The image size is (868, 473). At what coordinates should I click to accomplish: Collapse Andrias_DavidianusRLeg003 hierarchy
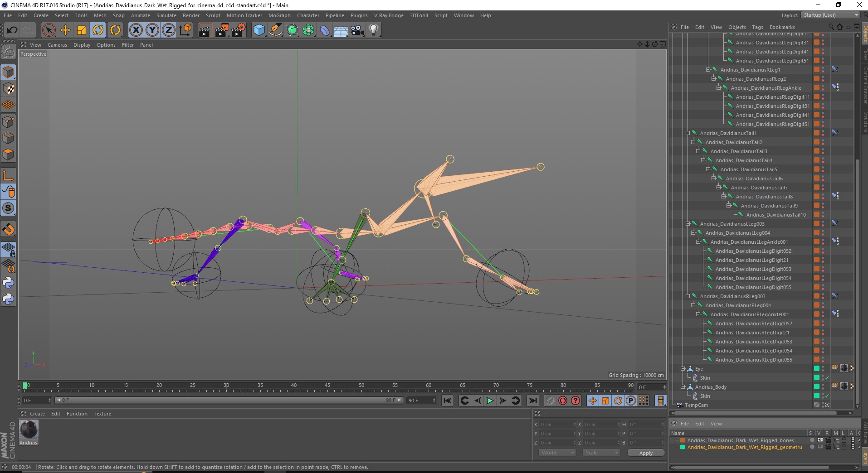[688, 296]
